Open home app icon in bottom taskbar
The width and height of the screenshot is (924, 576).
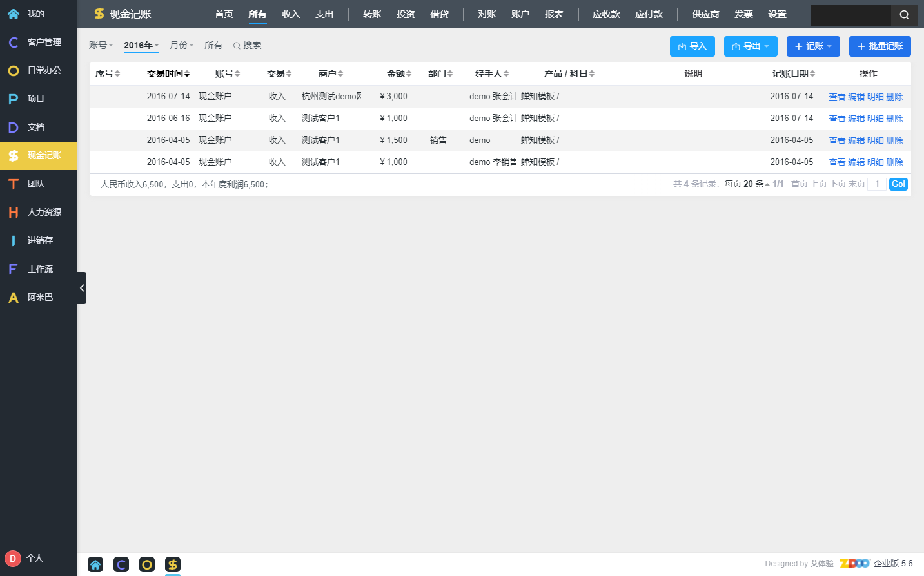click(x=95, y=565)
